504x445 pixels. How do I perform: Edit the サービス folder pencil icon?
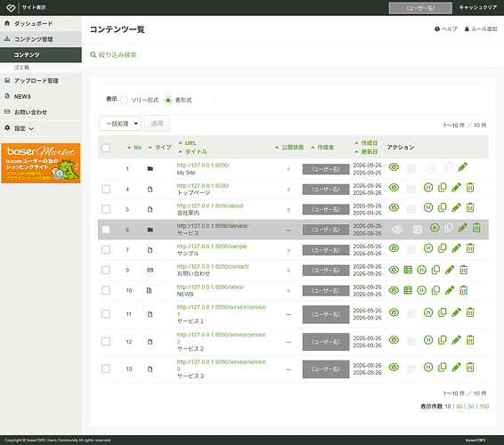point(462,228)
